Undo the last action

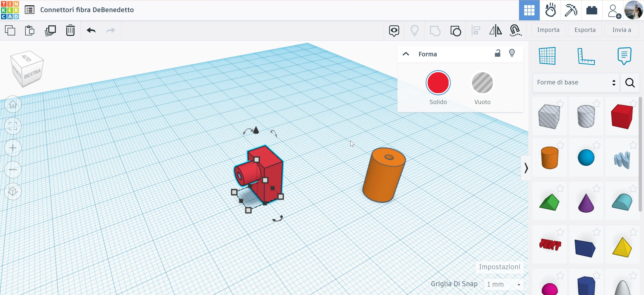(x=91, y=31)
